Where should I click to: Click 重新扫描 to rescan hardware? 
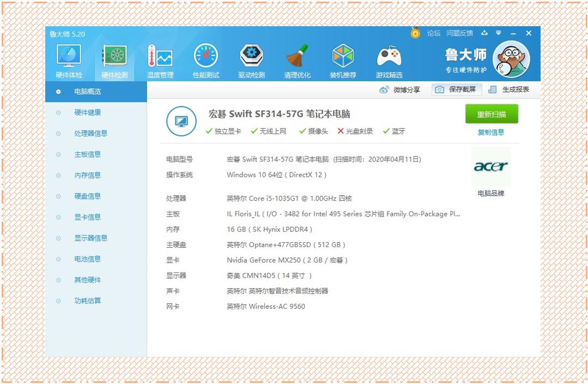[490, 113]
